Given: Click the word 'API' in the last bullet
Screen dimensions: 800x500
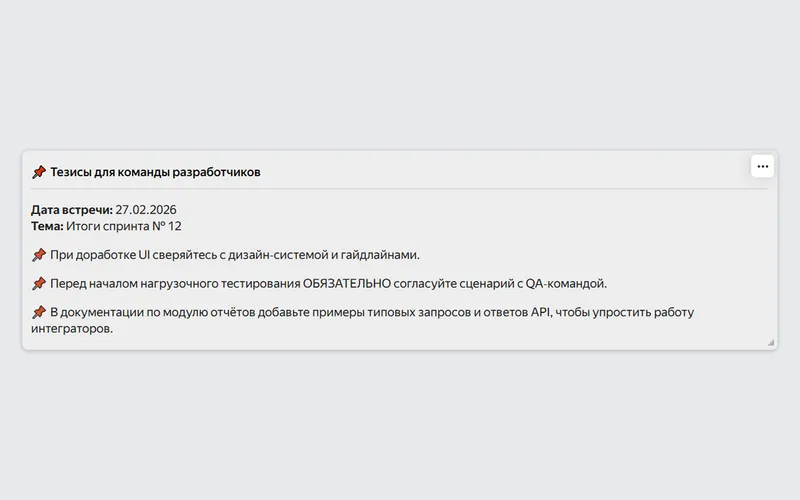Looking at the screenshot, I should click(541, 312).
